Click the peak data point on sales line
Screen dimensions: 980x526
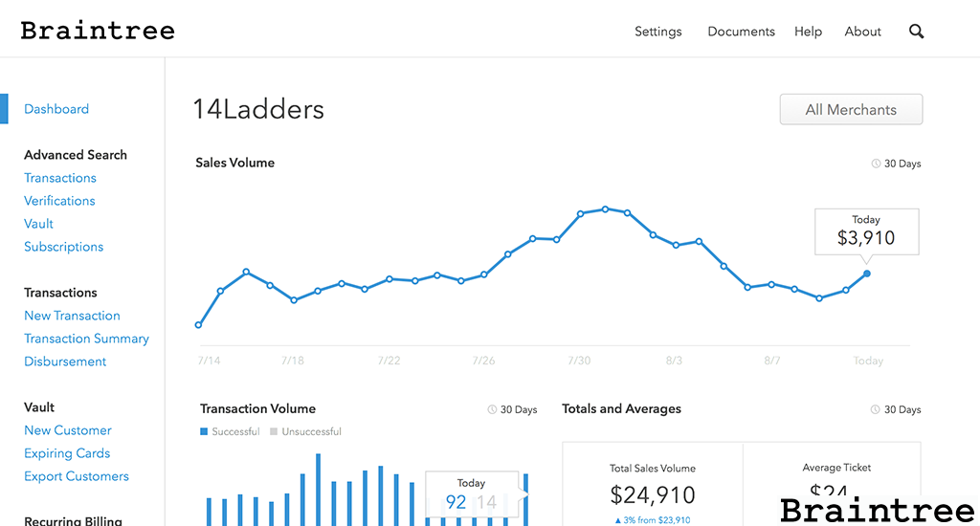pyautogui.click(x=605, y=208)
